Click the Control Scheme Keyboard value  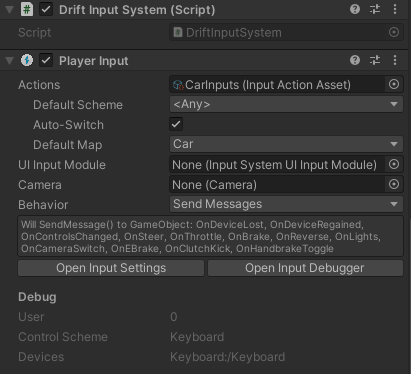pyautogui.click(x=197, y=337)
